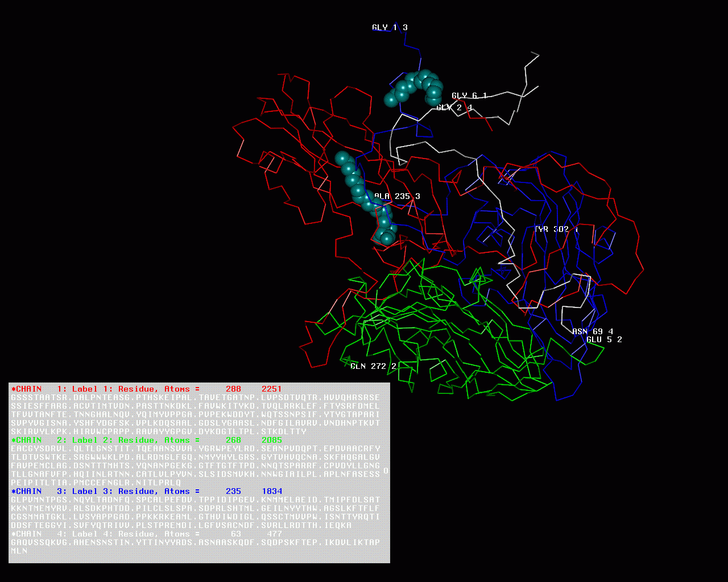Viewport: 728px width, 582px height.
Task: Select the GLU 5 2 residue label
Action: [604, 339]
